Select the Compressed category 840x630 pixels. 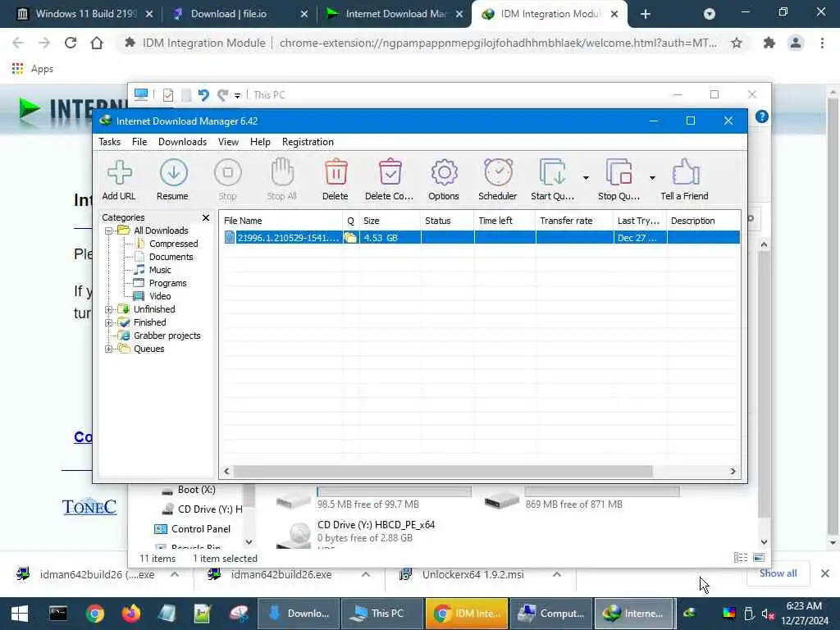pyautogui.click(x=174, y=244)
